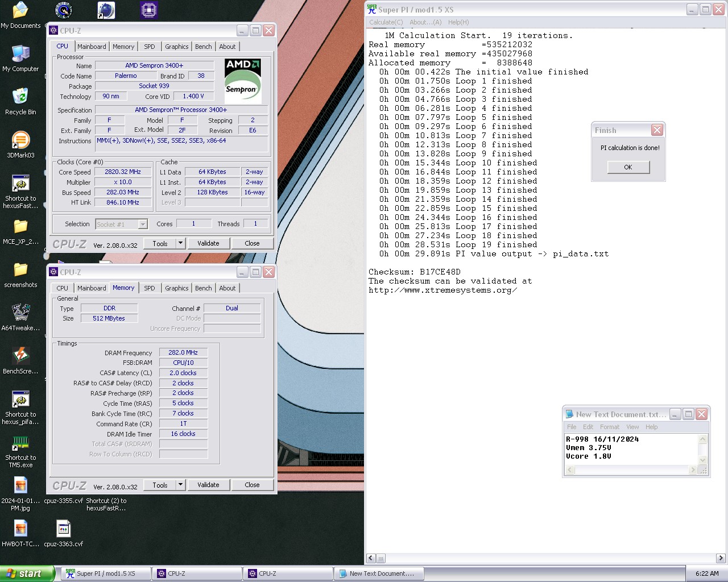
Task: Open Tools dropdown arrow in top CPU-Z
Action: click(x=180, y=243)
